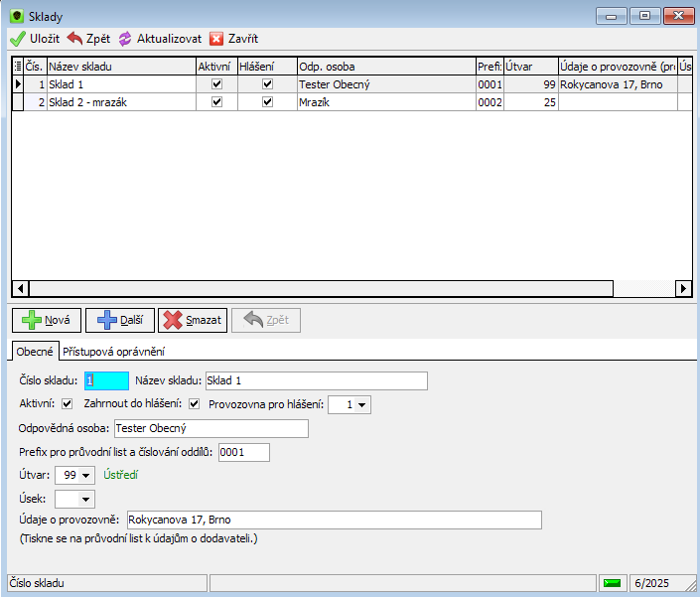Add a new warehouse with Nová button
The height and width of the screenshot is (597, 700).
point(47,320)
